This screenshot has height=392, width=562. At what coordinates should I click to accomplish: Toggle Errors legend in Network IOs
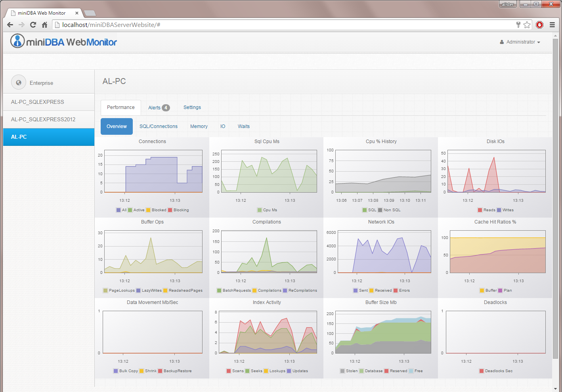[401, 291]
